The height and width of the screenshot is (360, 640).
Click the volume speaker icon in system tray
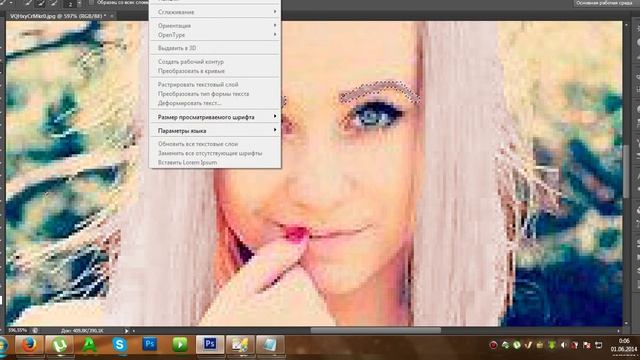pyautogui.click(x=564, y=345)
